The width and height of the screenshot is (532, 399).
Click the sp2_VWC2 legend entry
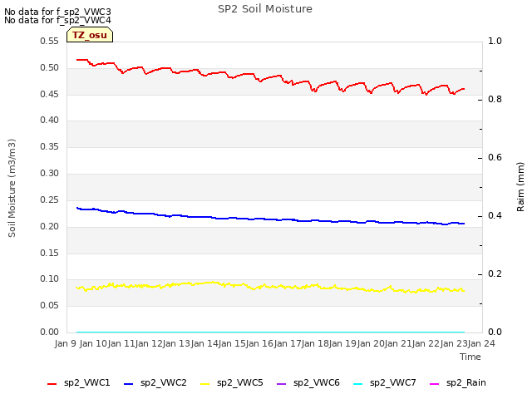155,383
